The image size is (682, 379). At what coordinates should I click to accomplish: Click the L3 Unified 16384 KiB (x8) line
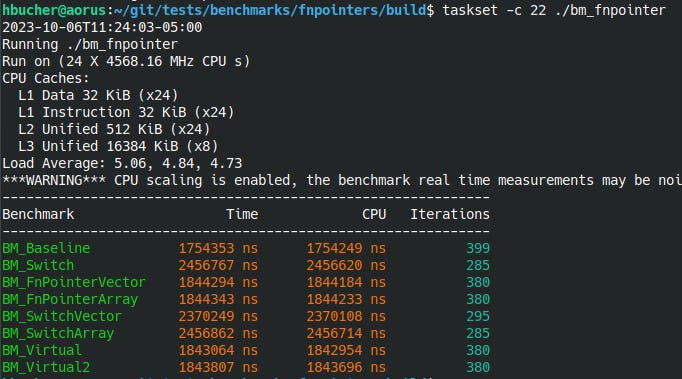[118, 146]
